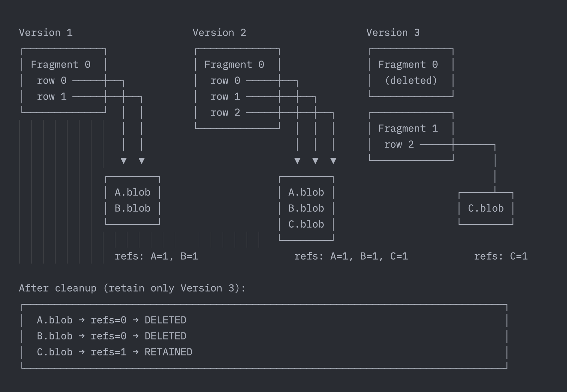Viewport: 567px width, 392px height.
Task: Select the A.blob entry in Version 2 blob box
Action: 306,192
